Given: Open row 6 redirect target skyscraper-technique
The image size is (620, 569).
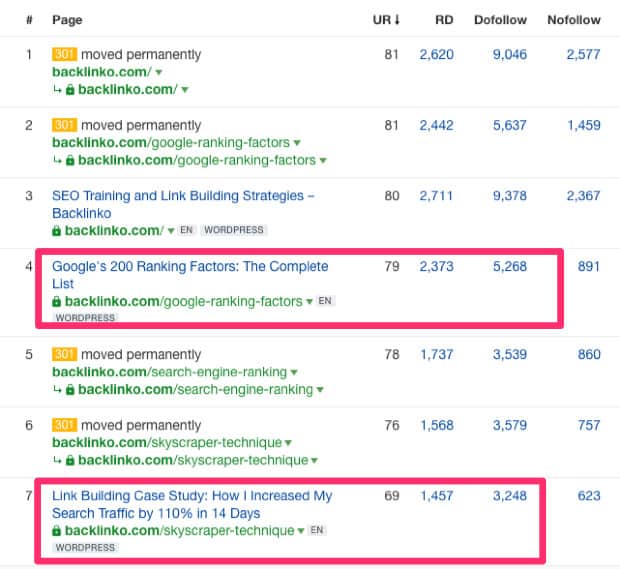Looking at the screenshot, I should click(193, 460).
